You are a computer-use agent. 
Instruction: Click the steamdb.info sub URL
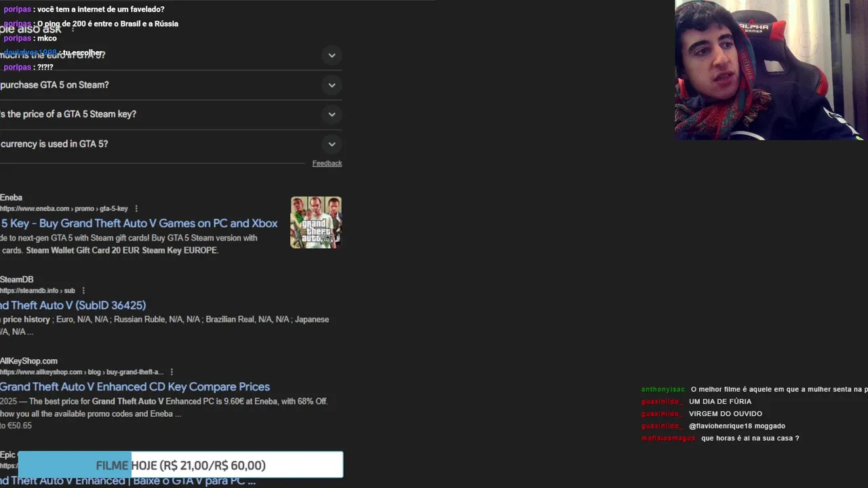[x=37, y=291]
